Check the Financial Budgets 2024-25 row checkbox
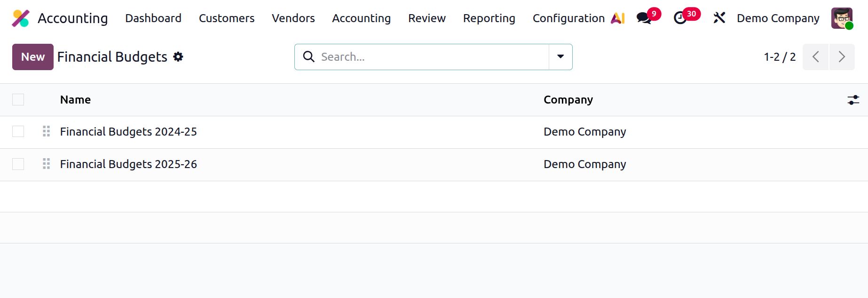Image resolution: width=868 pixels, height=298 pixels. [x=18, y=132]
